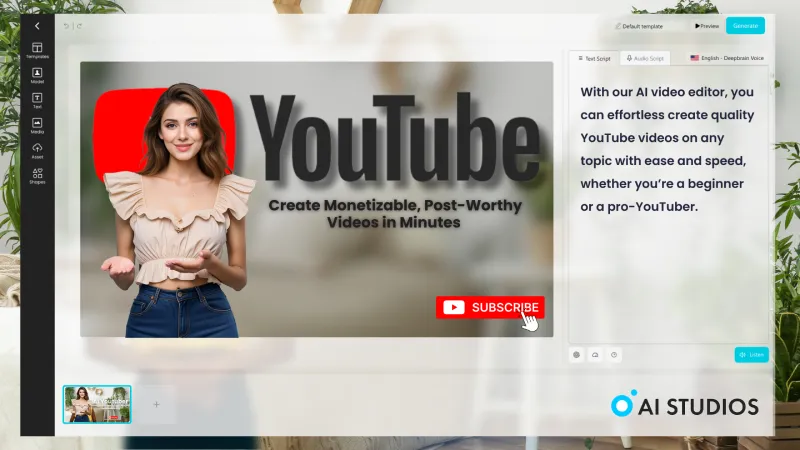Screen dimensions: 800x450
Task: Click the globe icon below the script
Action: [577, 355]
